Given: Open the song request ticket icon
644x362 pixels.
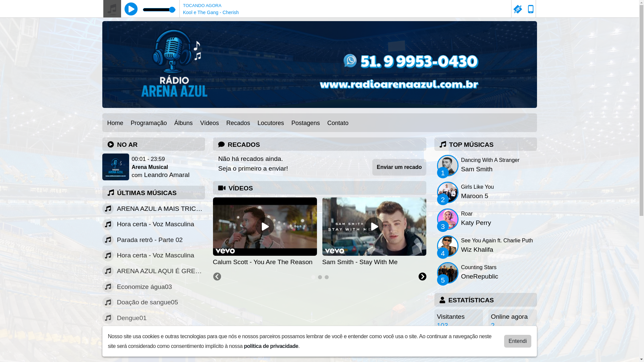Looking at the screenshot, I should [x=518, y=9].
